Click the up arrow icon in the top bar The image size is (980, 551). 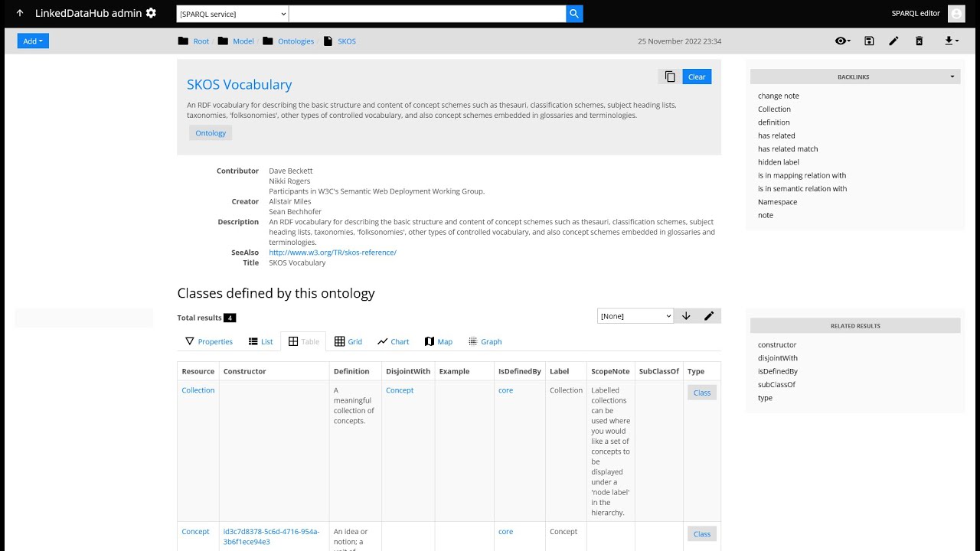click(x=19, y=13)
